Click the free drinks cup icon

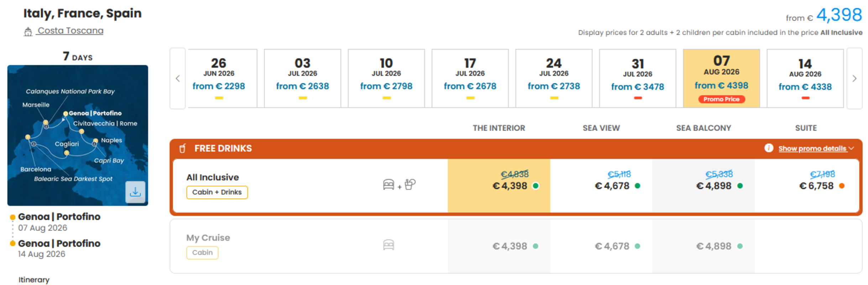point(182,148)
